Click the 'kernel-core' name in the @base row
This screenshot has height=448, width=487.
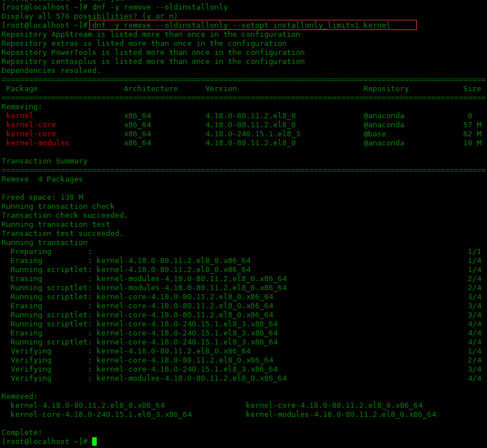[x=31, y=134]
